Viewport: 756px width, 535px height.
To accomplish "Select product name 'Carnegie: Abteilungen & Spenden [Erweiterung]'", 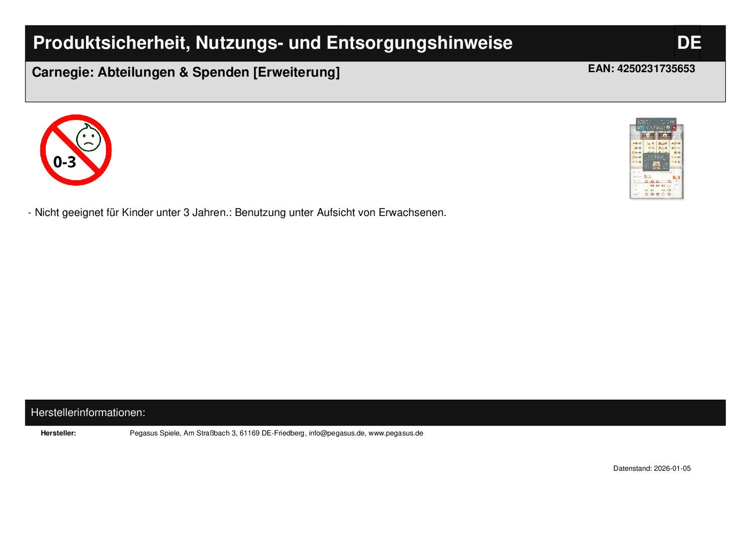I will point(186,72).
